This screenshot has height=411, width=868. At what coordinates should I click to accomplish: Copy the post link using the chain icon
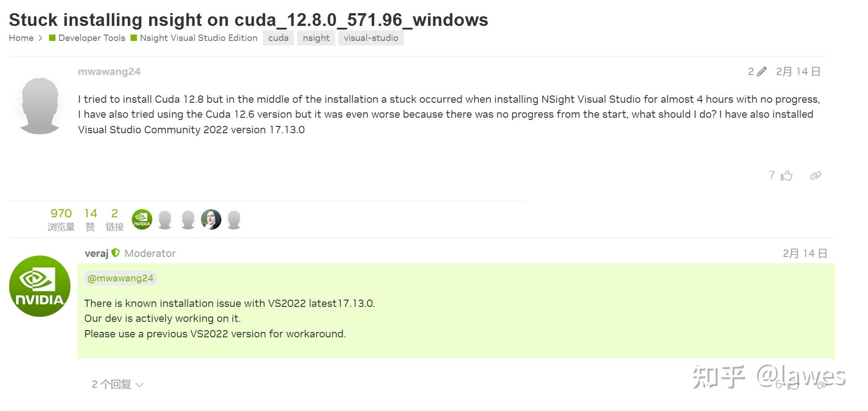(x=816, y=175)
